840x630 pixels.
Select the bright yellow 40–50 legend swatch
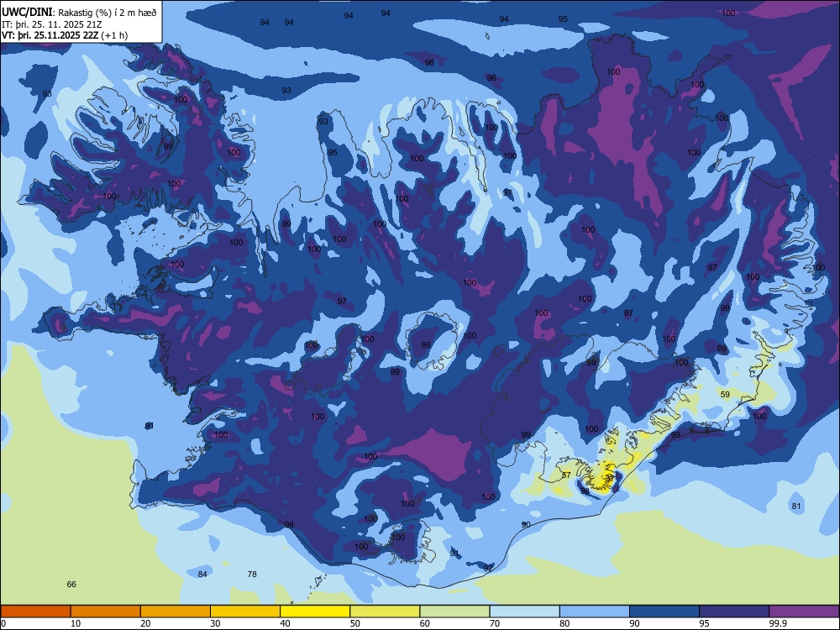[315, 612]
